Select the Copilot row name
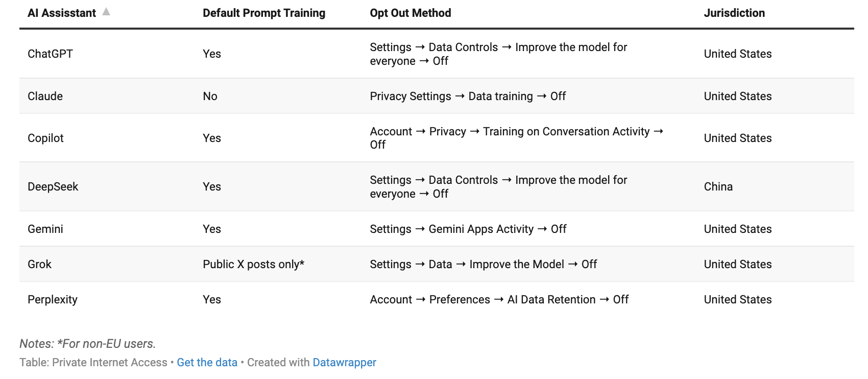The width and height of the screenshot is (868, 379). pos(45,138)
